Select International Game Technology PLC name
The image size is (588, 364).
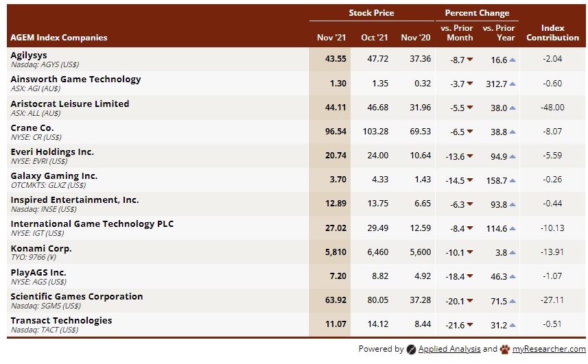[92, 224]
